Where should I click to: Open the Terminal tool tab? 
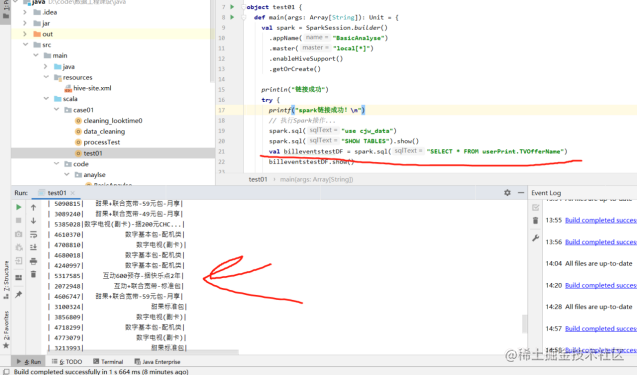(108, 362)
